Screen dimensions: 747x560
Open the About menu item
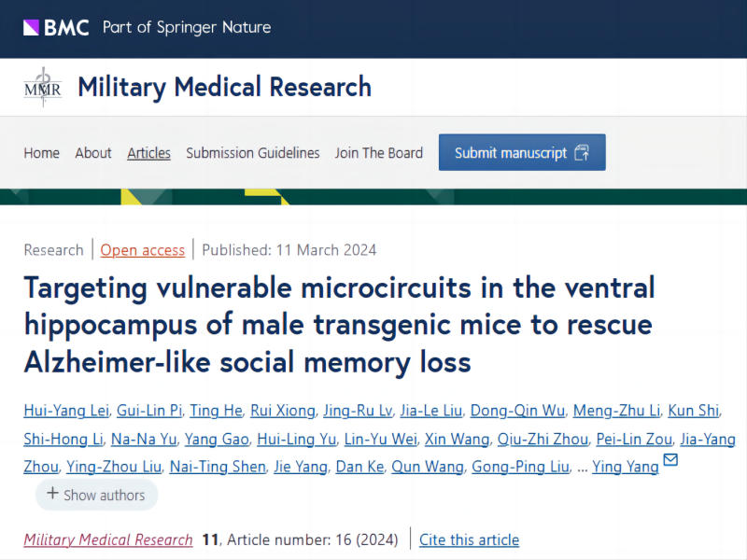coord(93,153)
